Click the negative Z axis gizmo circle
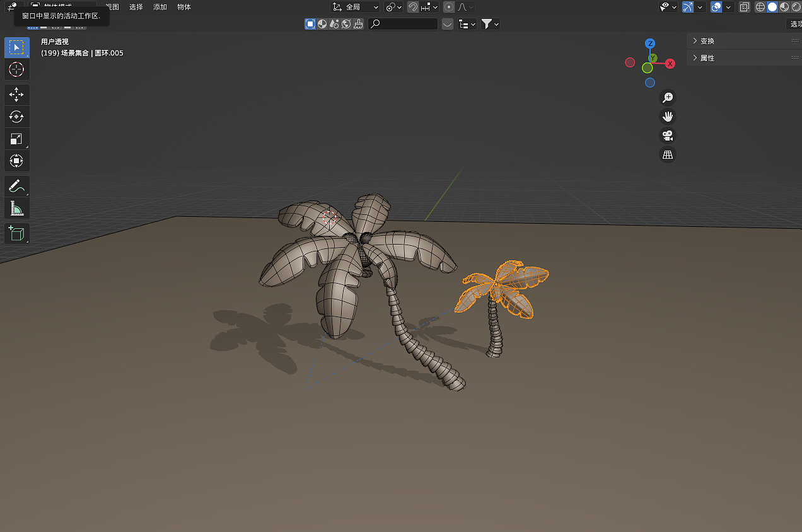Screen dimensions: 802x532 650,83
